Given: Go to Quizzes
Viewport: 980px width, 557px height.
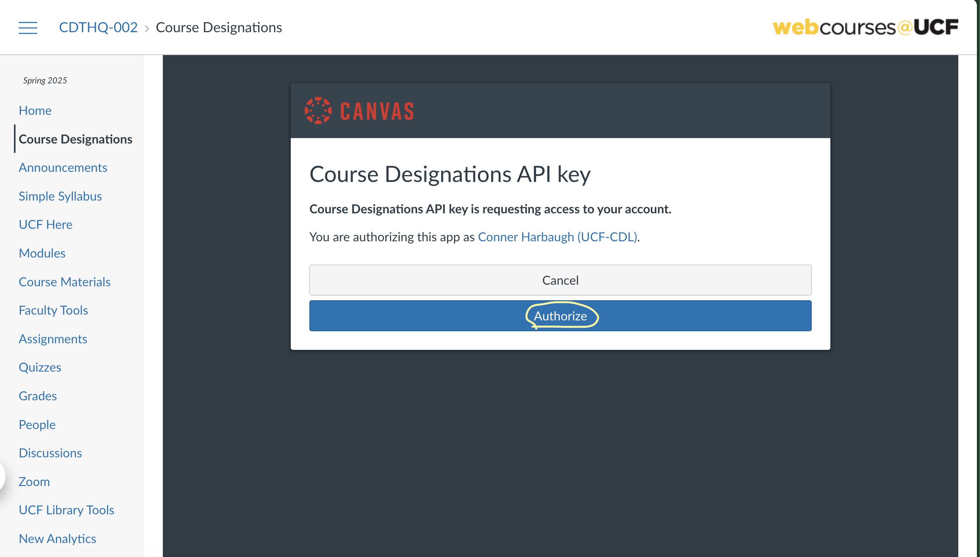Looking at the screenshot, I should [40, 367].
